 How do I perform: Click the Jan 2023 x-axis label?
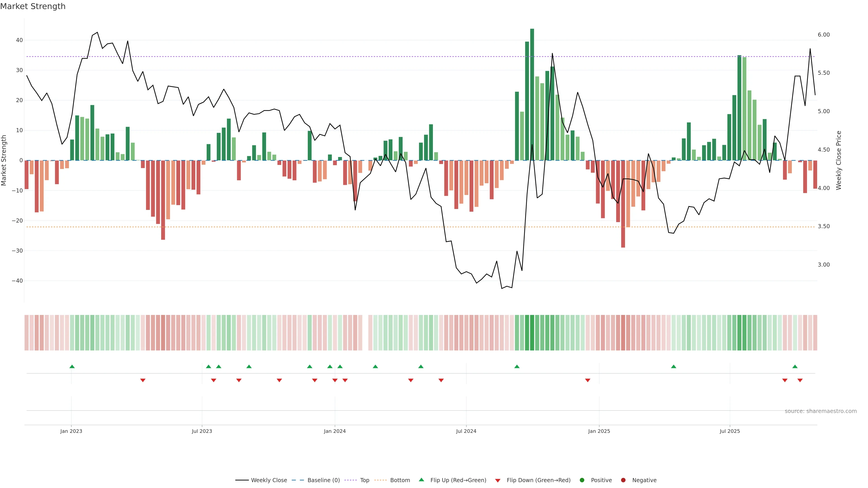pyautogui.click(x=71, y=431)
